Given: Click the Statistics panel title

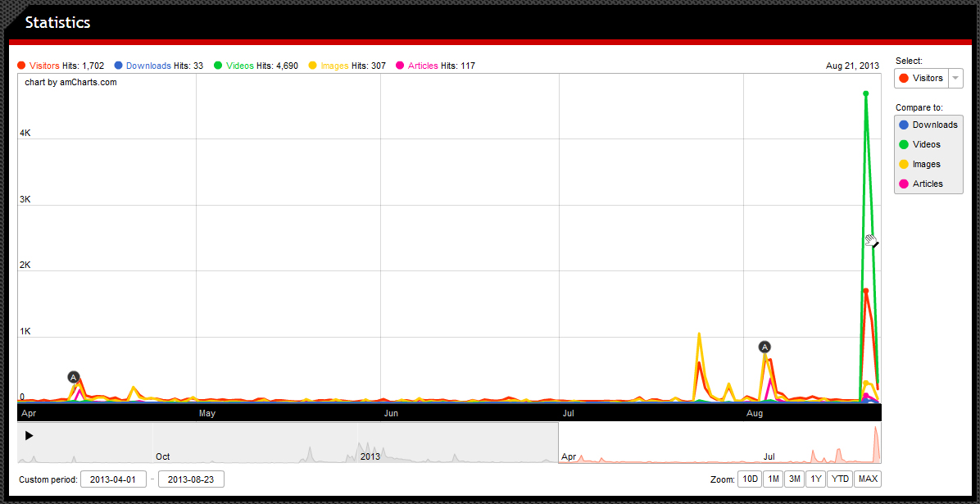Looking at the screenshot, I should [57, 22].
